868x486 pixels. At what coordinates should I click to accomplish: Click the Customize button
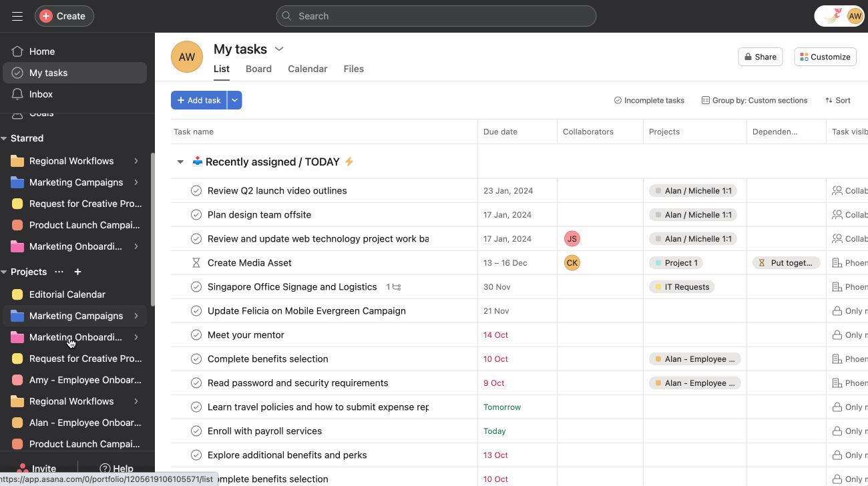tap(825, 57)
